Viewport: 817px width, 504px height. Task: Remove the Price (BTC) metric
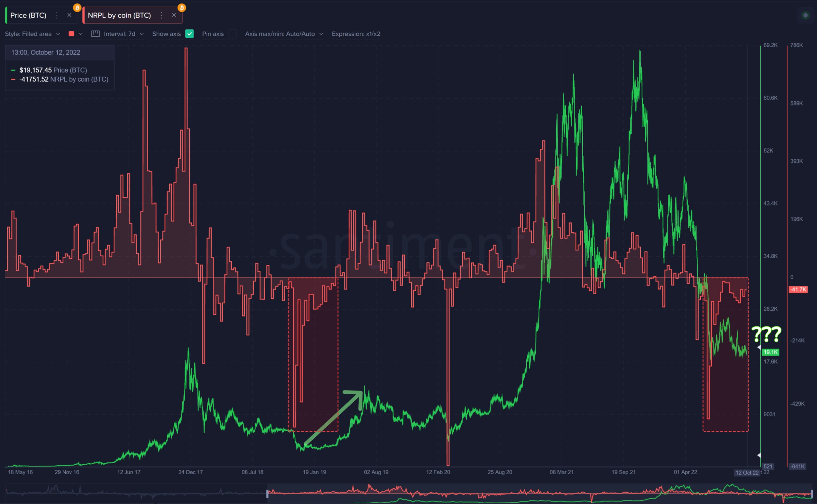tap(69, 15)
